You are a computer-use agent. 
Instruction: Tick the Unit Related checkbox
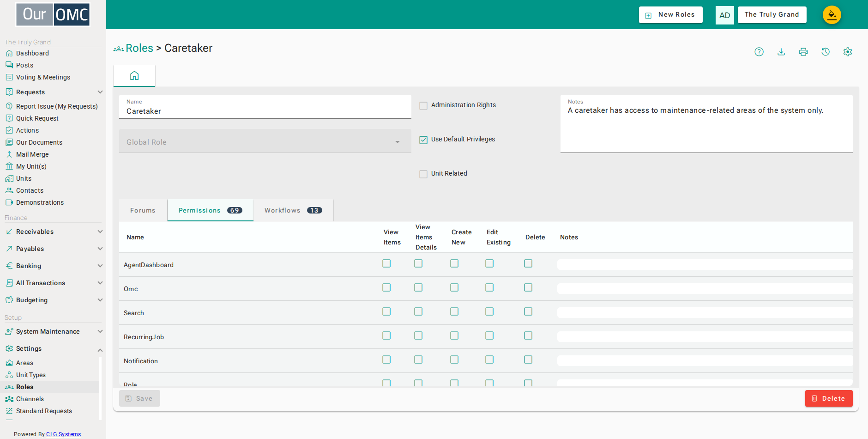[423, 174]
